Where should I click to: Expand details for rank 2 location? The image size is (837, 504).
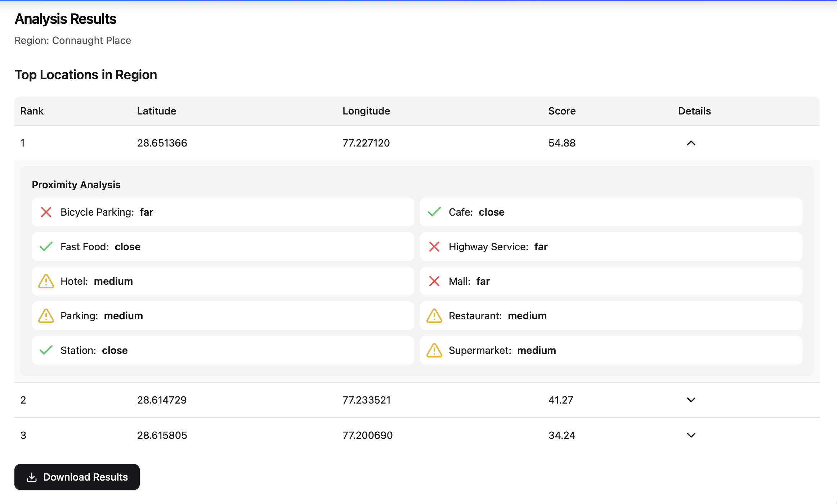pos(691,400)
